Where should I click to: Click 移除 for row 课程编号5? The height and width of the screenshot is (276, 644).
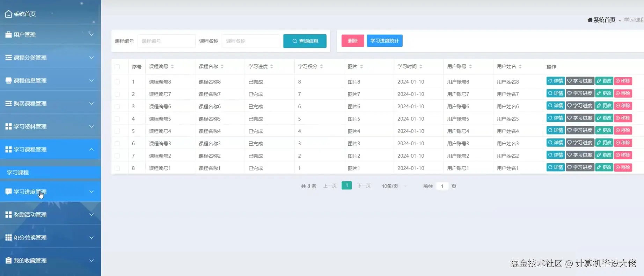pos(623,118)
